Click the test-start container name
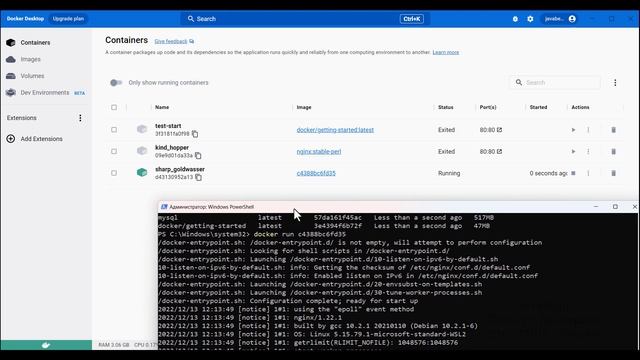The width and height of the screenshot is (640, 360). click(x=168, y=126)
